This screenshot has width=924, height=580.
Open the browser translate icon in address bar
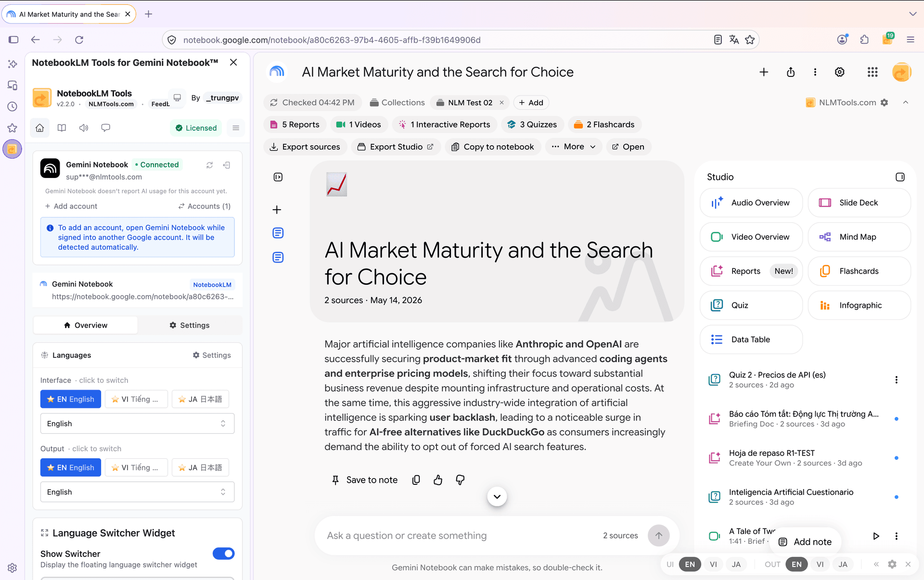coord(734,40)
